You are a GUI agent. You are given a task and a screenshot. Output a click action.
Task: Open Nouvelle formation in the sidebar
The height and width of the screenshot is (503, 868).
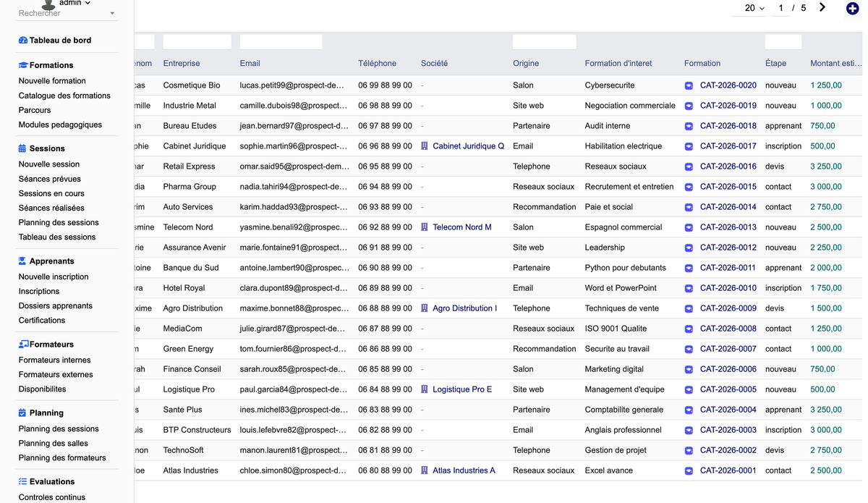coord(52,81)
